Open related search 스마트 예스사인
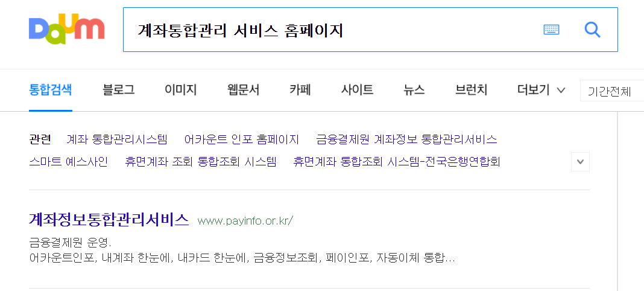Viewport: 644px width, 291px height. 68,162
